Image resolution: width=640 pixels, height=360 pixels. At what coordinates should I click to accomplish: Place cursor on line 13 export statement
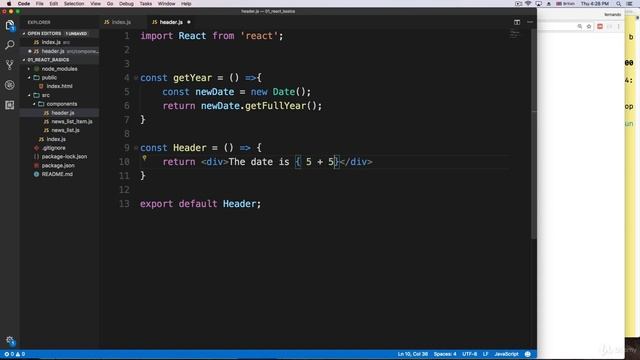click(x=200, y=204)
